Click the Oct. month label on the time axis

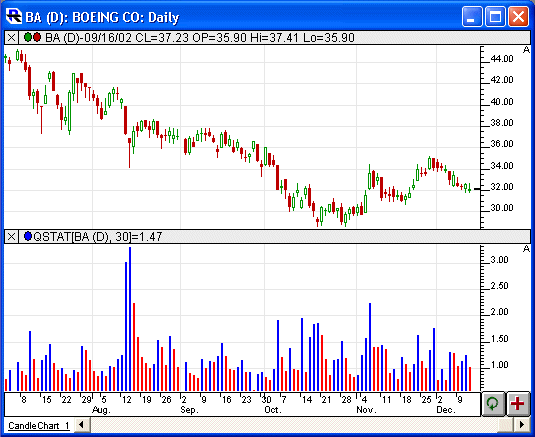point(273,410)
